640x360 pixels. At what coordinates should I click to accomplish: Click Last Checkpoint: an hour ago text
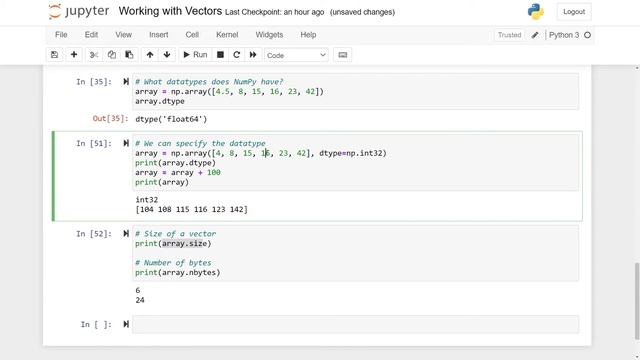pyautogui.click(x=274, y=12)
